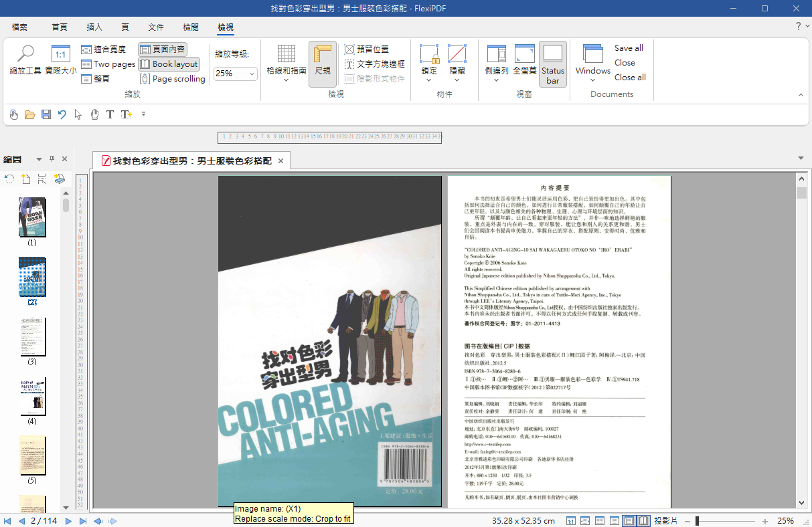Click Close all in Documents group
The image size is (812, 527).
tap(630, 78)
